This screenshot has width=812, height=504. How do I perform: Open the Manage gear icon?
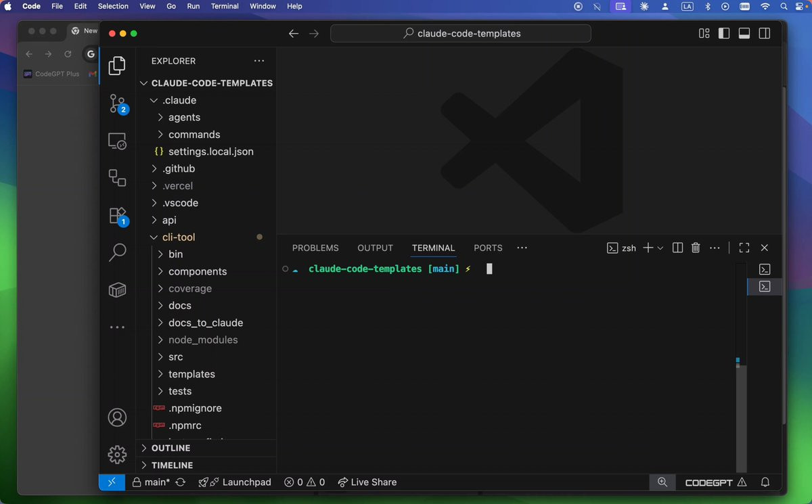pyautogui.click(x=117, y=455)
